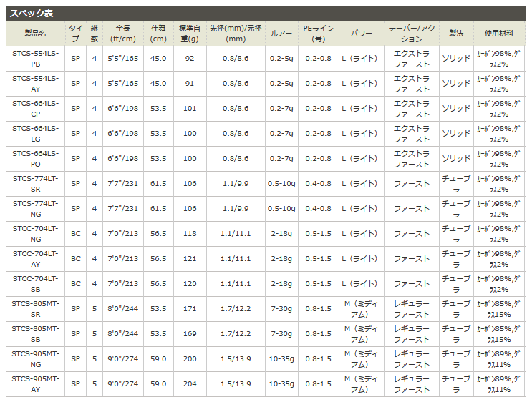Click weight 101 in STCS-664LS-CP row
532x402 pixels.
190,109
